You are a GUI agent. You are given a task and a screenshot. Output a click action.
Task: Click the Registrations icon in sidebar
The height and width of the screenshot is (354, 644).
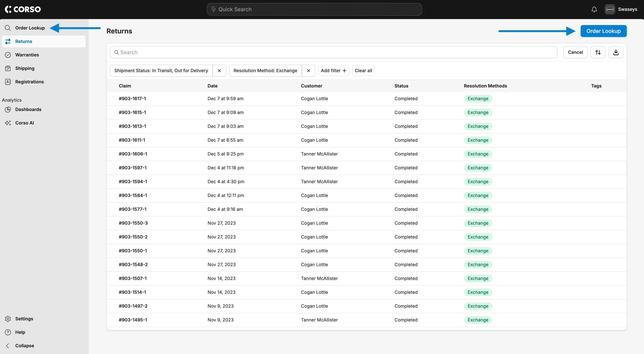pos(8,82)
